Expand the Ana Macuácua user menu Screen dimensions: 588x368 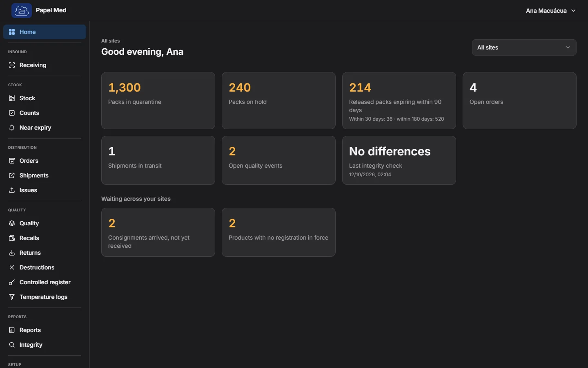550,11
